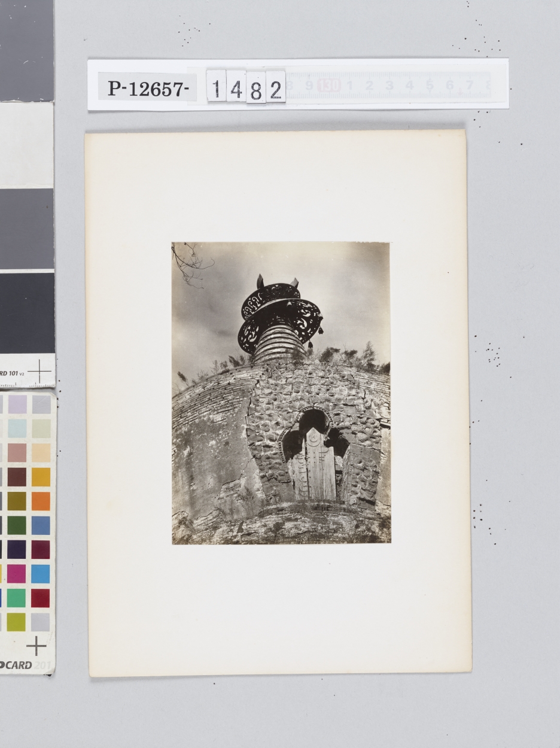This screenshot has width=560, height=748.
Task: Select the dusty pink color swatch
Action: [x=17, y=453]
